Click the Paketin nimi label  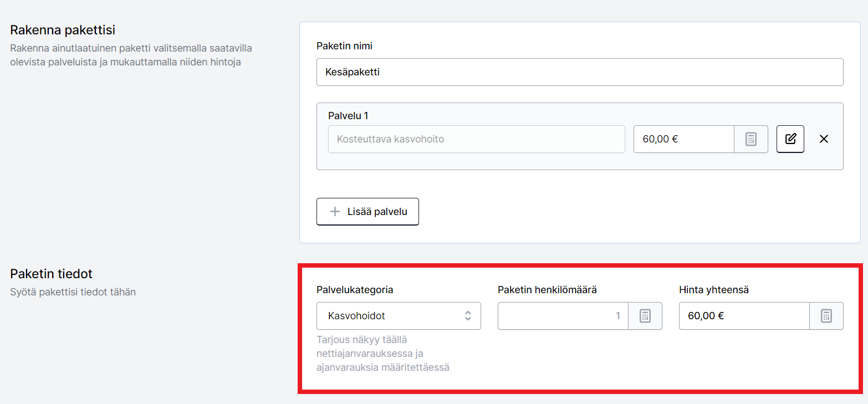344,46
